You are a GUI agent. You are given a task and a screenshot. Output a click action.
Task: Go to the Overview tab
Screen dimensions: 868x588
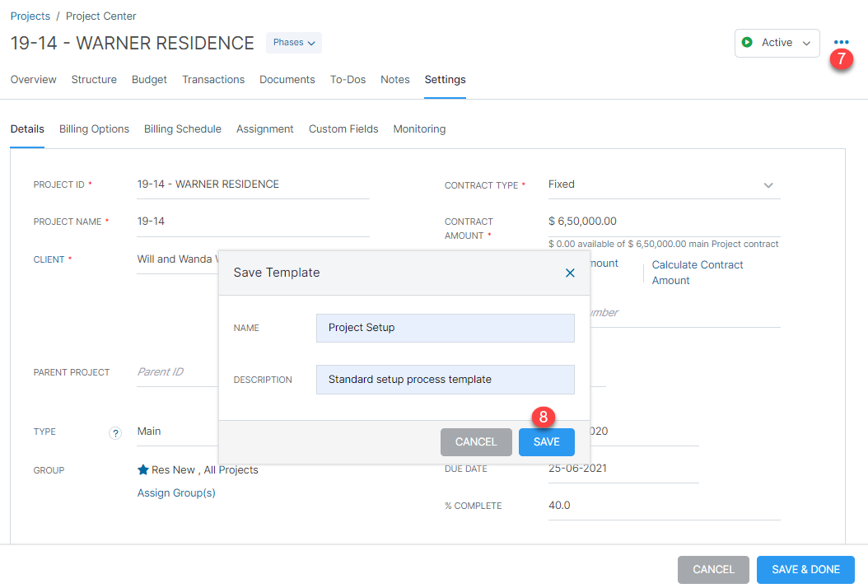[33, 80]
